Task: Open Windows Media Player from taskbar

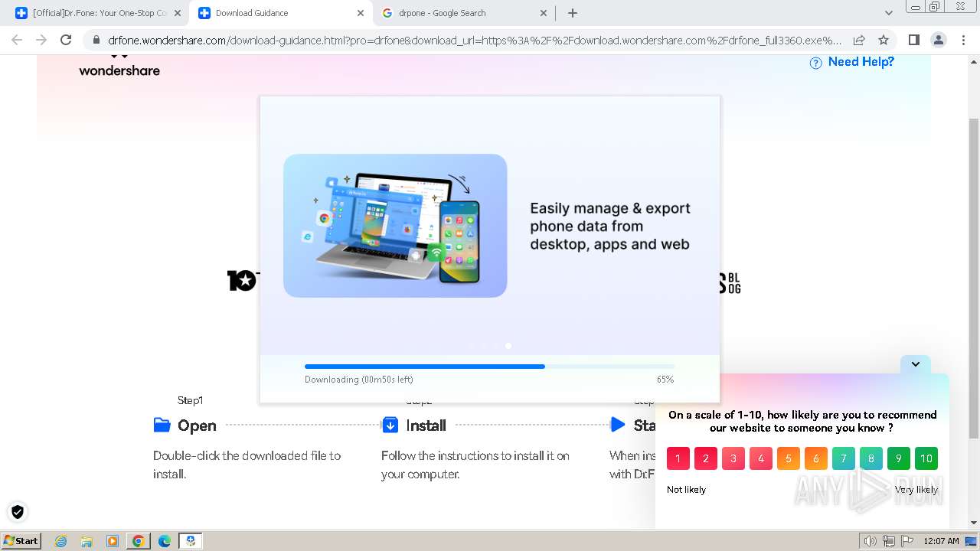Action: [113, 541]
